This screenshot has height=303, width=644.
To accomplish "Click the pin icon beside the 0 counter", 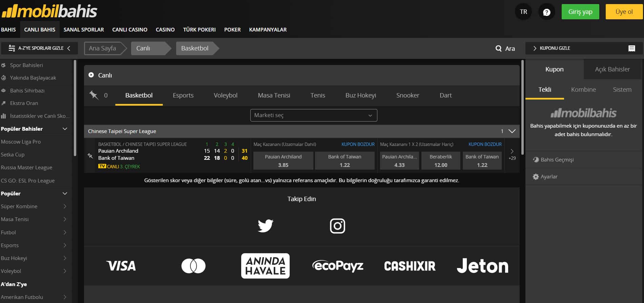I will (94, 95).
